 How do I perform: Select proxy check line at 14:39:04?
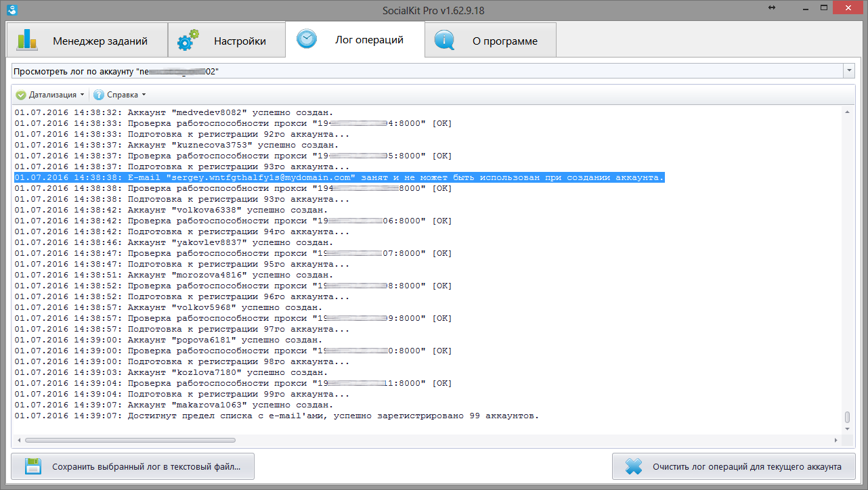tap(233, 383)
